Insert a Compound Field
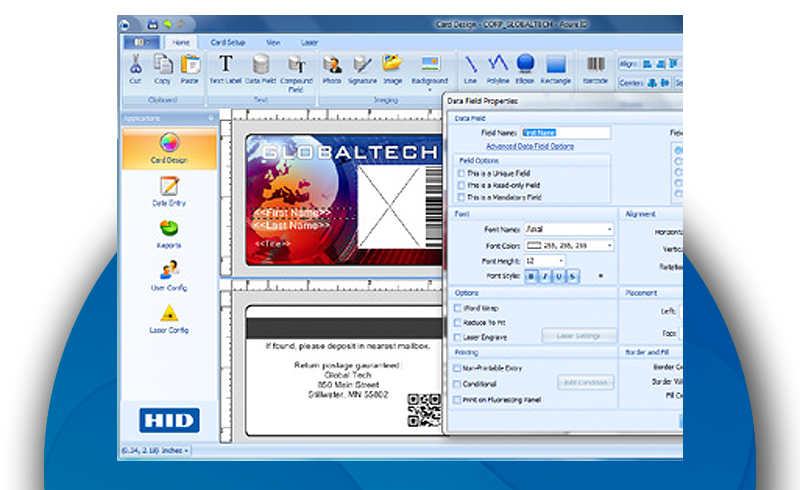The width and height of the screenshot is (800, 490). (296, 73)
